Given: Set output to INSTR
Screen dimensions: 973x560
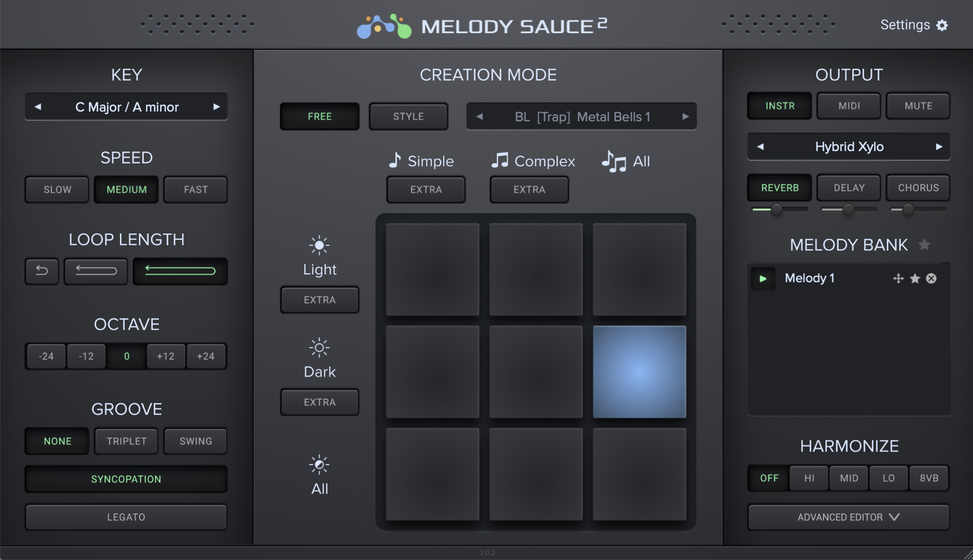Looking at the screenshot, I should tap(780, 106).
